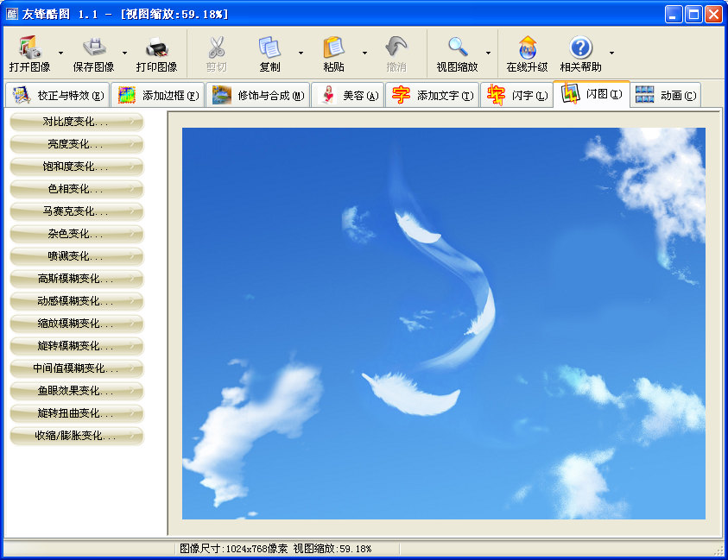
Task: Click the Paste (粘贴) clipboard icon
Action: pos(333,47)
